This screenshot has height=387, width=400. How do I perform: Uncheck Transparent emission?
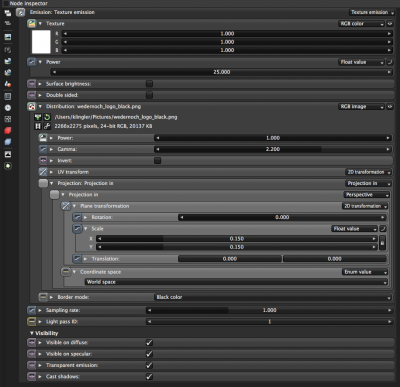pyautogui.click(x=149, y=365)
